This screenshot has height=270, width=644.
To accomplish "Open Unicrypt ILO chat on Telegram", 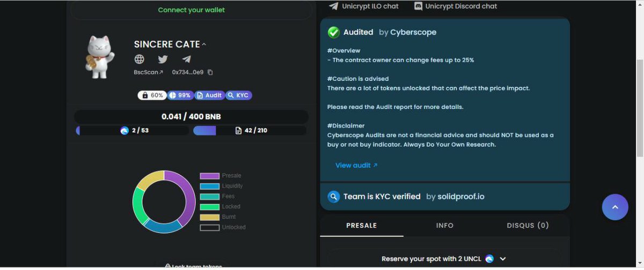I will click(364, 6).
